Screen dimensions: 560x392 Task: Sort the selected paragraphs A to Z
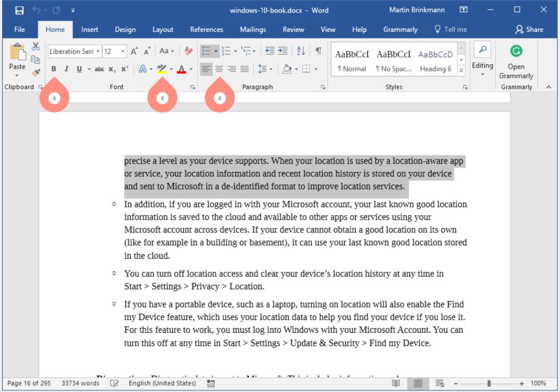[x=300, y=51]
